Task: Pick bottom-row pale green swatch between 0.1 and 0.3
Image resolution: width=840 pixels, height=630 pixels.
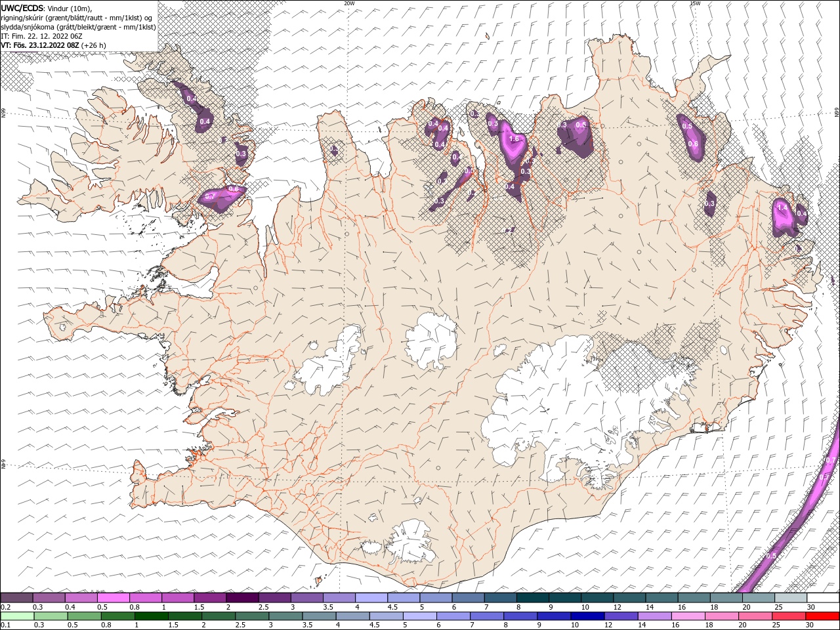Action: (x=16, y=616)
